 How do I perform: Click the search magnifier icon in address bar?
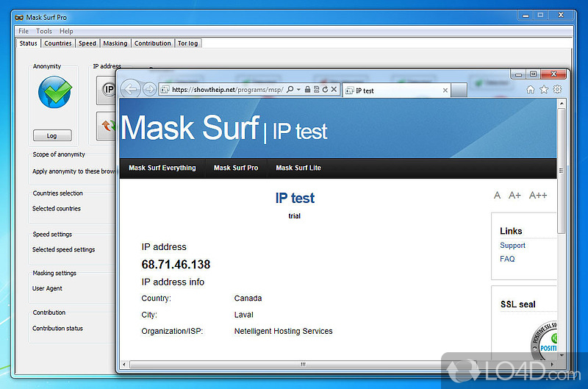290,89
